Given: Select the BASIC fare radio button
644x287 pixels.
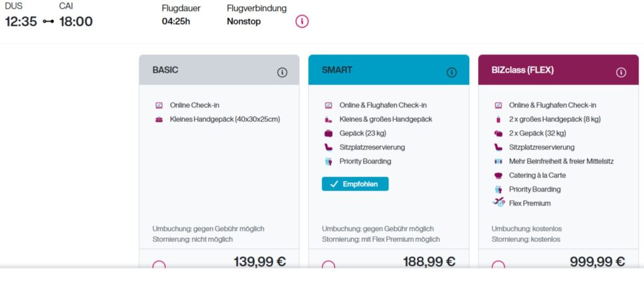Looking at the screenshot, I should (x=159, y=266).
